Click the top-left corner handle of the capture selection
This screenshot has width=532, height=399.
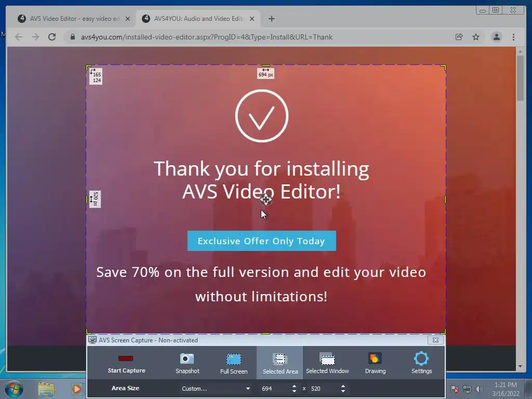click(88, 67)
